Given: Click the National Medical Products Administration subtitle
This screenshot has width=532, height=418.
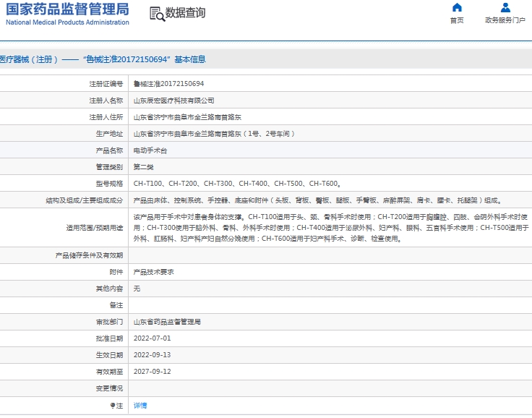Looking at the screenshot, I should pos(67,22).
